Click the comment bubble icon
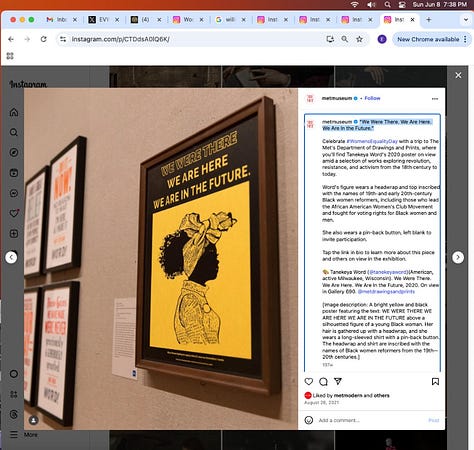Image resolution: width=474 pixels, height=450 pixels. point(323,381)
